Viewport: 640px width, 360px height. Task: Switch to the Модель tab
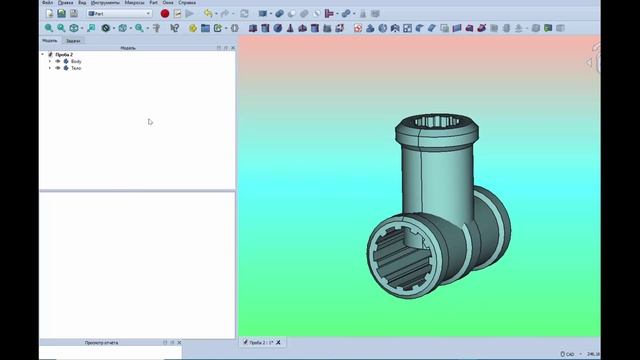(50, 41)
